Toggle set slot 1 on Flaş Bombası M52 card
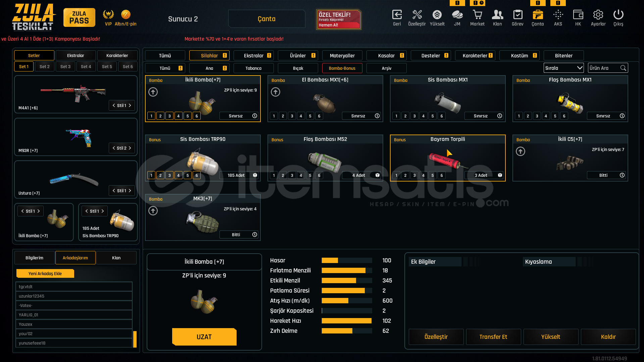 [x=274, y=175]
